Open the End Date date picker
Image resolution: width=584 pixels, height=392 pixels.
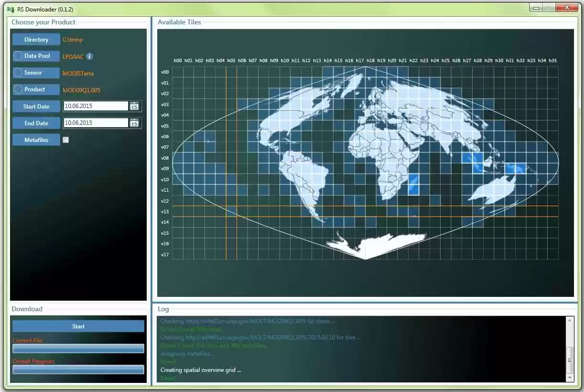coord(134,123)
